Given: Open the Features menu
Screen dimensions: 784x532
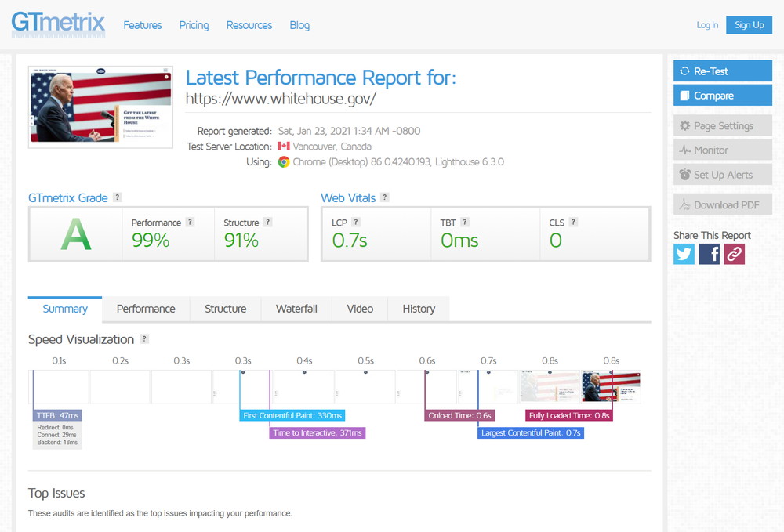Looking at the screenshot, I should [x=143, y=25].
